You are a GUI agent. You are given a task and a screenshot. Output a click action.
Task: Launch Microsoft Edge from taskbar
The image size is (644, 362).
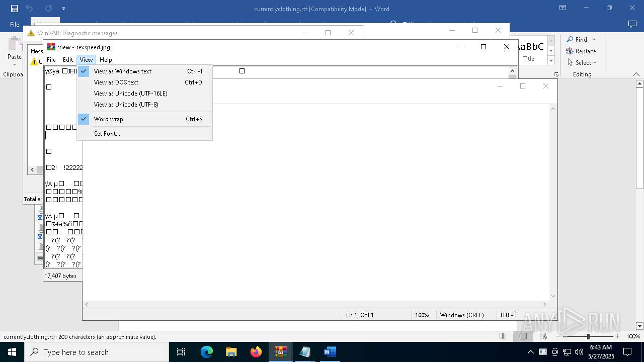click(x=207, y=352)
